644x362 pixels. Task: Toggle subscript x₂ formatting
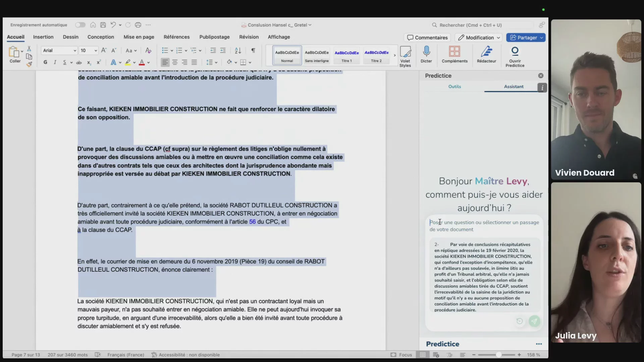tap(89, 62)
